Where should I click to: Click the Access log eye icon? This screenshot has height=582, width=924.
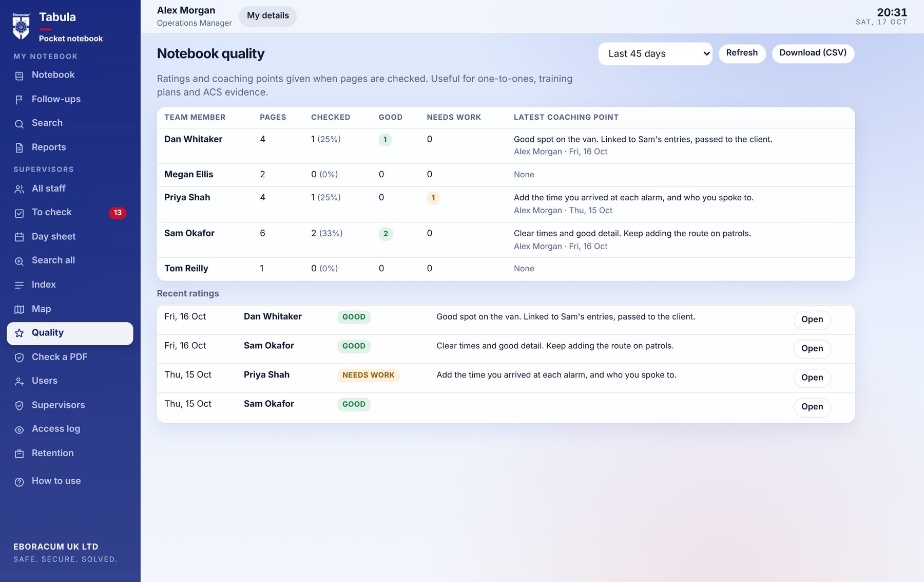pos(20,429)
